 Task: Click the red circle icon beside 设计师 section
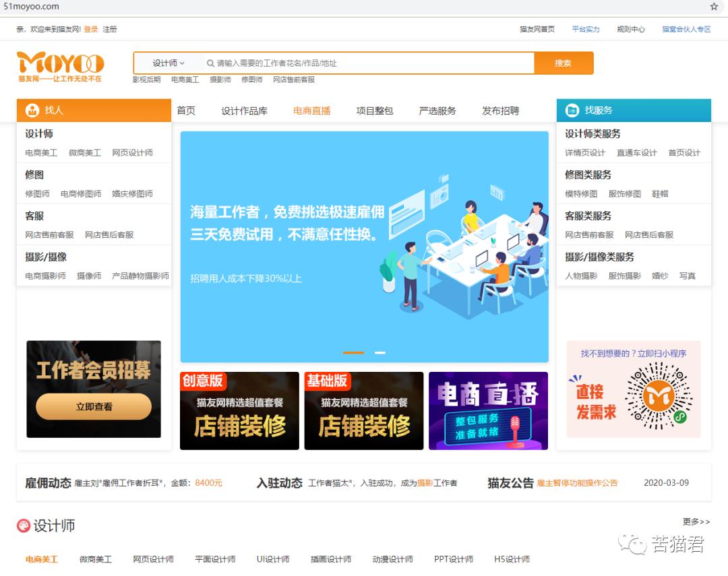(x=22, y=526)
